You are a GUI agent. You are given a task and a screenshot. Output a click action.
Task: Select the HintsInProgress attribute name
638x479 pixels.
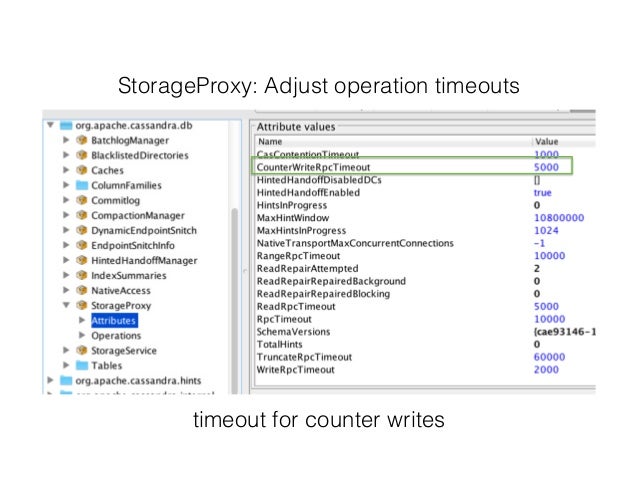coord(292,205)
